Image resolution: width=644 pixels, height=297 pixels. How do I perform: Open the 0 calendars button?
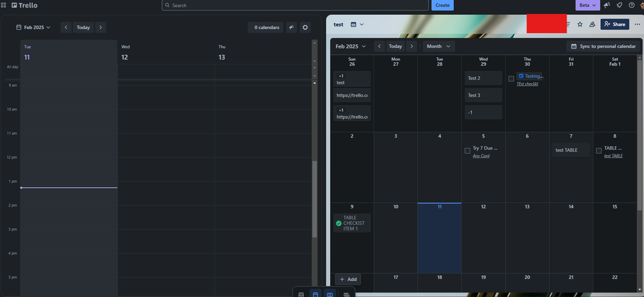266,27
